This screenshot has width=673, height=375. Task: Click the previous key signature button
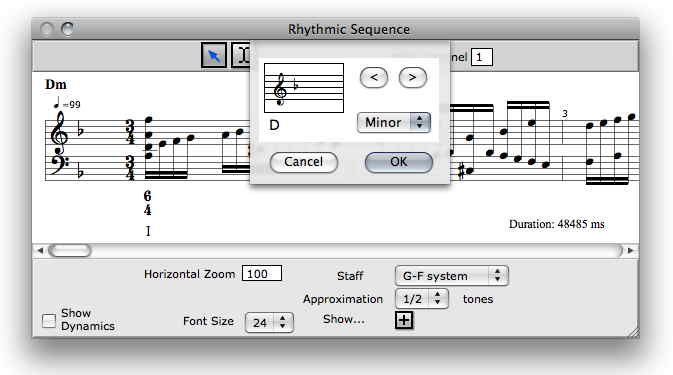374,78
